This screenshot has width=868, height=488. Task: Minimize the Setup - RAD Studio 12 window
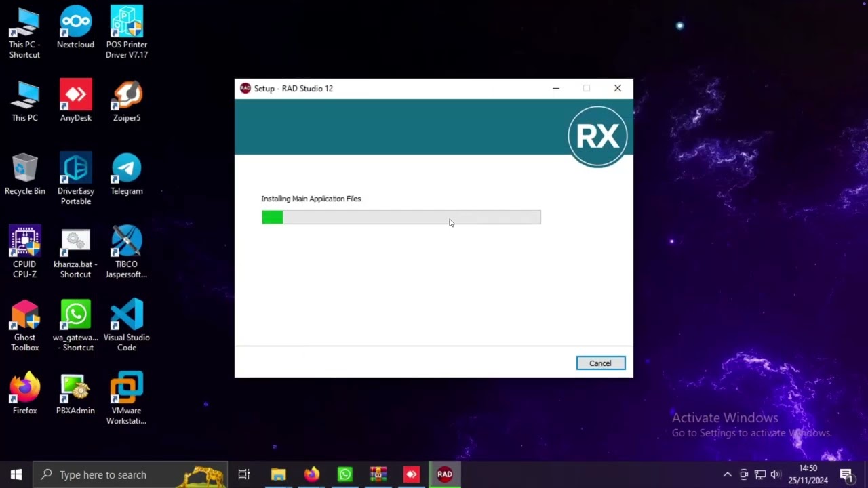tap(555, 88)
